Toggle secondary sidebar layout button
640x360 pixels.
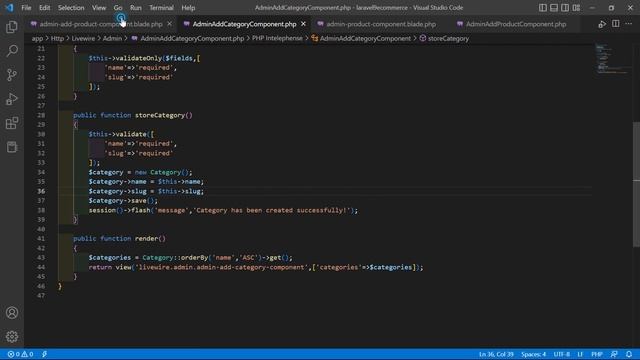tap(565, 7)
